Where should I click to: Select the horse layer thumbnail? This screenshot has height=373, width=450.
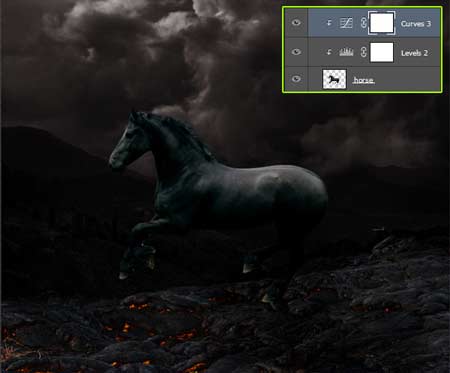(334, 79)
